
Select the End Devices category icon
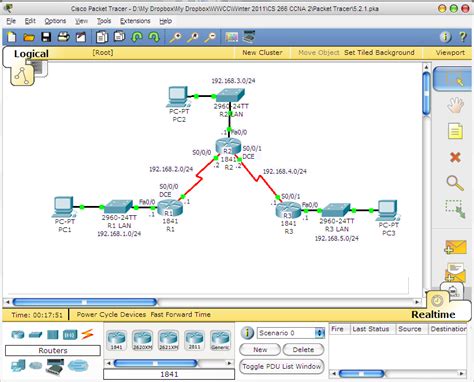(18, 366)
